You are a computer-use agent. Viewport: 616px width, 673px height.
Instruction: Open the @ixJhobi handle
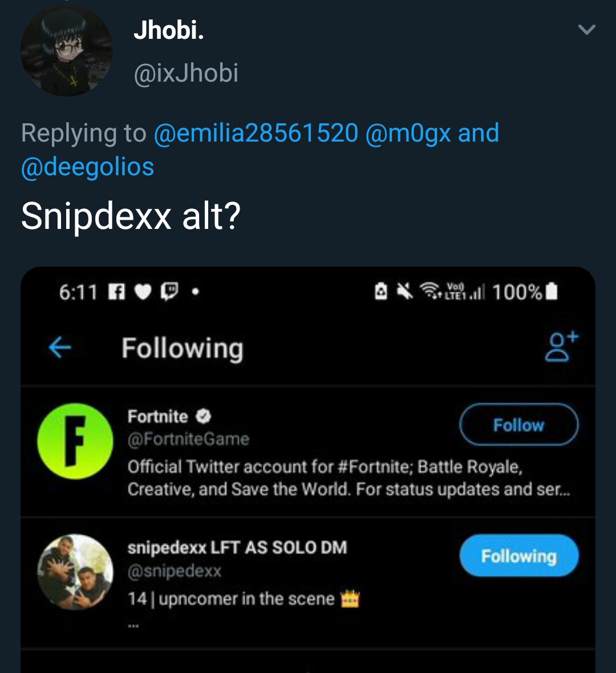pyautogui.click(x=186, y=73)
